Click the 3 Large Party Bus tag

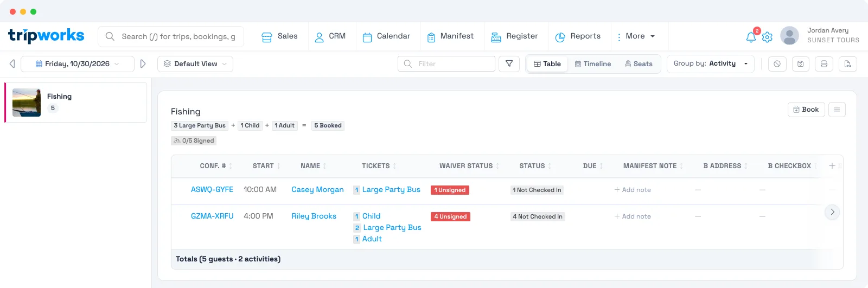click(x=200, y=126)
